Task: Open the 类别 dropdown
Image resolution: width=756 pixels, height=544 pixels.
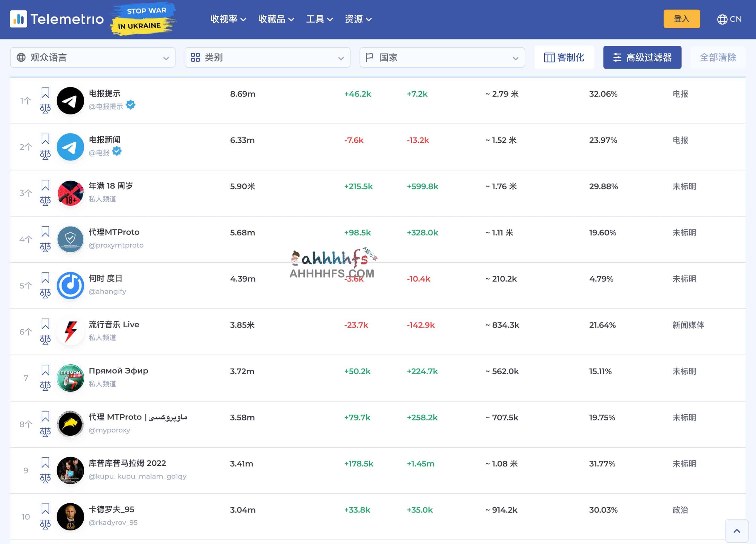Action: (267, 57)
